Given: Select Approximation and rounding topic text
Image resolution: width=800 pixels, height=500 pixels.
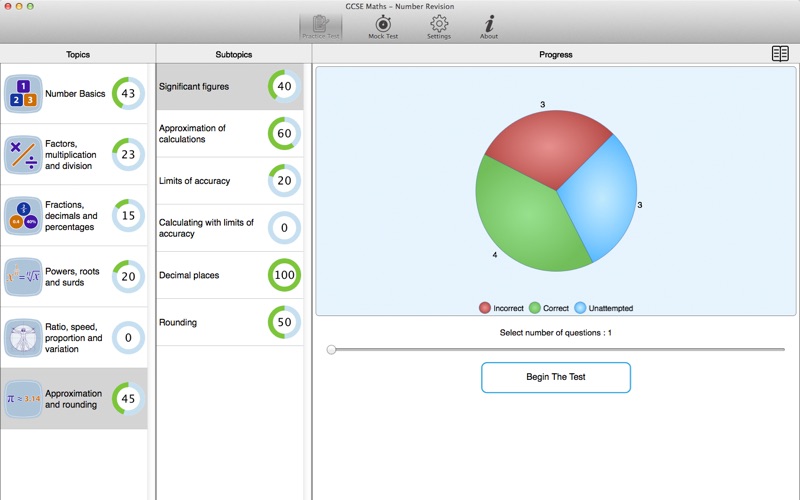Looking at the screenshot, I should (73, 399).
